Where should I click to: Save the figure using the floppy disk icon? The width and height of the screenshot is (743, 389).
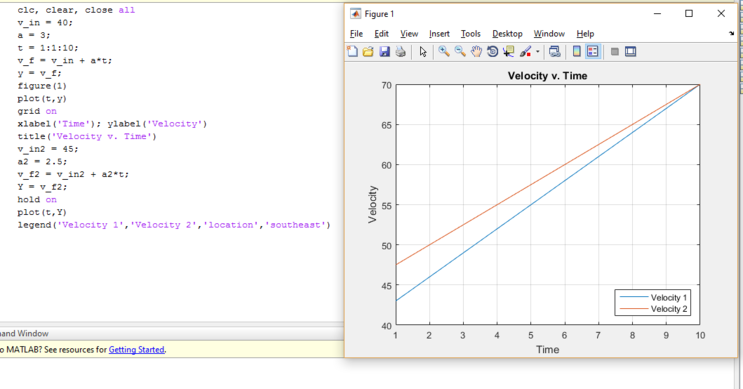(384, 52)
